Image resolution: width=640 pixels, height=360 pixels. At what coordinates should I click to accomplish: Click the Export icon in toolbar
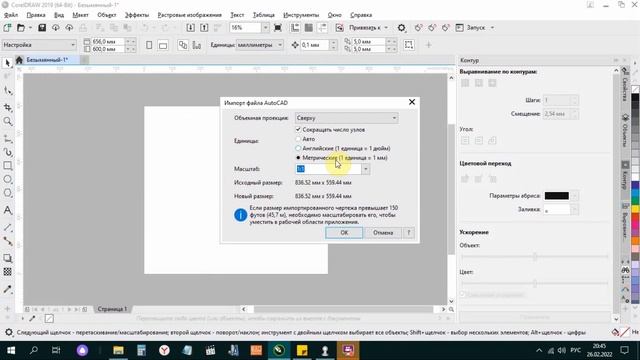click(204, 28)
